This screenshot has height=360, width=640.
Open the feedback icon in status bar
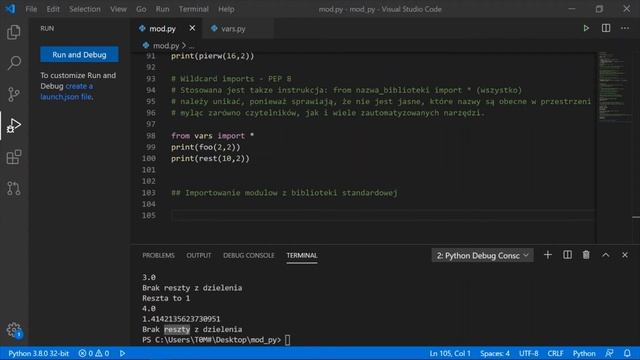(609, 353)
